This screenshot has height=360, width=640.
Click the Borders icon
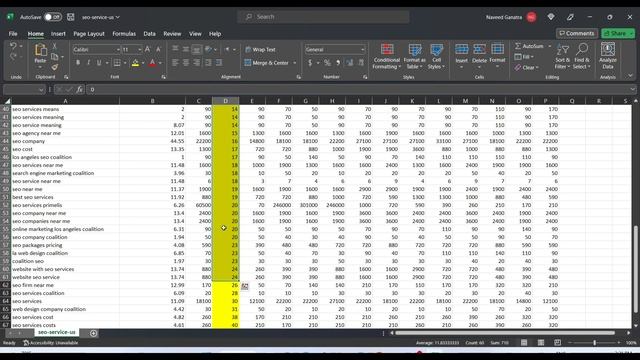[117, 63]
